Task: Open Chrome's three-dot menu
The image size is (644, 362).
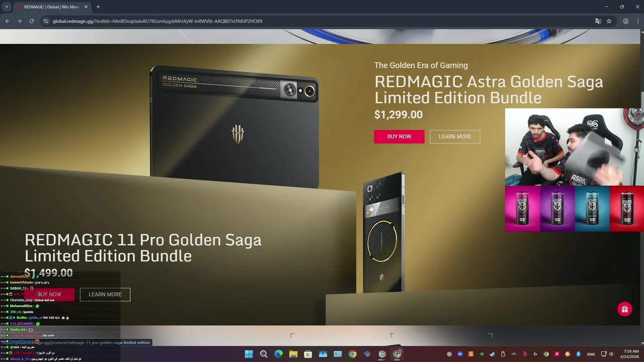Action: (x=637, y=21)
